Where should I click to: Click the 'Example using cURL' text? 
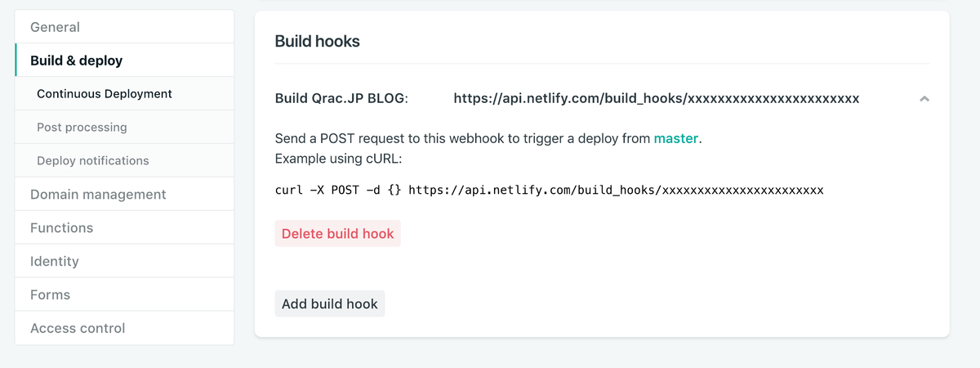click(339, 157)
